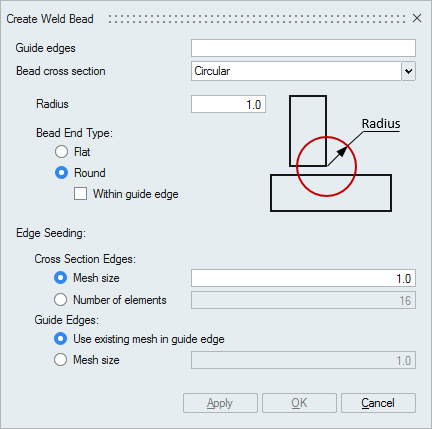Close the Create Weld Bead dialog
Screen dimensions: 432x429
[x=417, y=18]
